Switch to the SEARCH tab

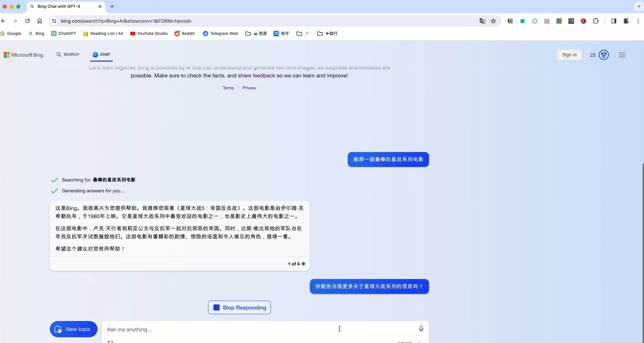(x=68, y=55)
